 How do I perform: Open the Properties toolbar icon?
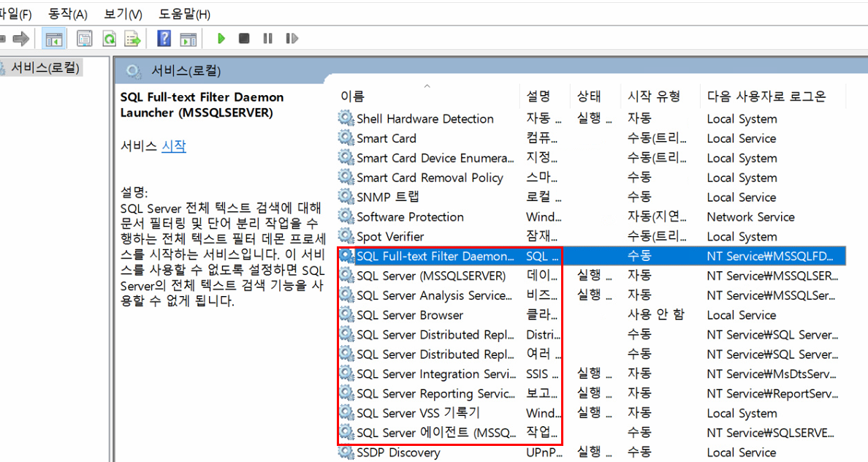pos(84,39)
